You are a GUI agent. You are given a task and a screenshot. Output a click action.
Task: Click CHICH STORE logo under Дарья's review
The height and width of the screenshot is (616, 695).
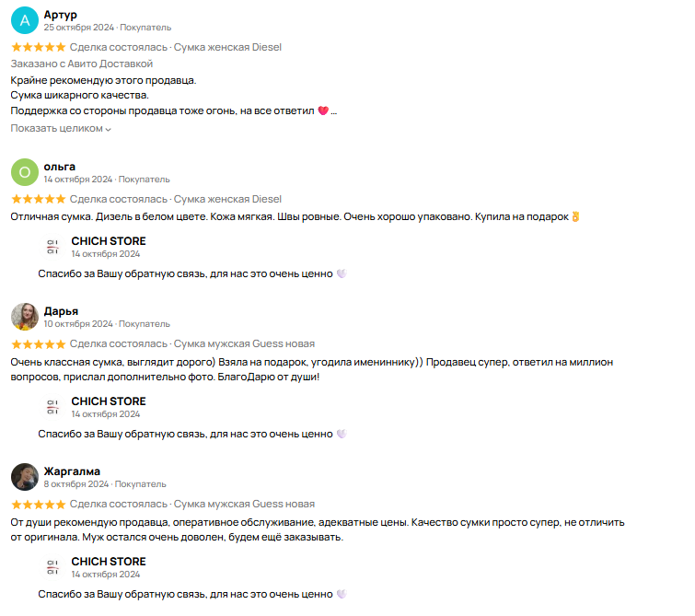[52, 407]
